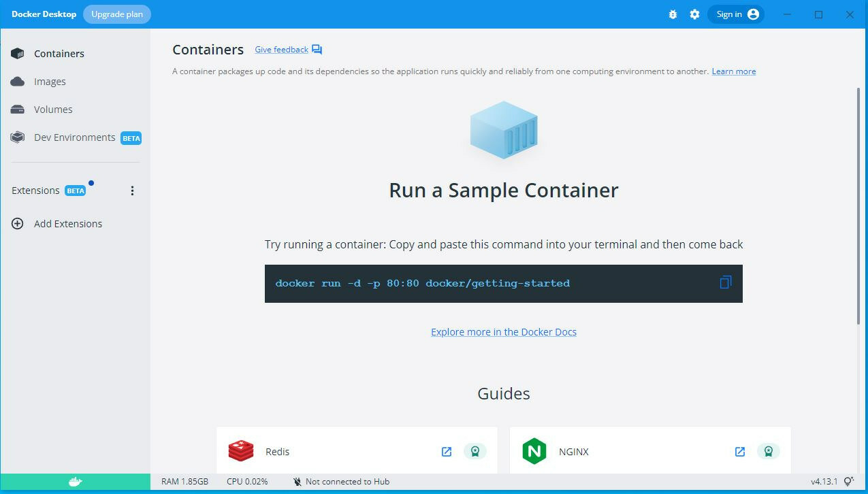Open Dev Environments in the sidebar
Image resolution: width=868 pixels, height=494 pixels.
75,137
